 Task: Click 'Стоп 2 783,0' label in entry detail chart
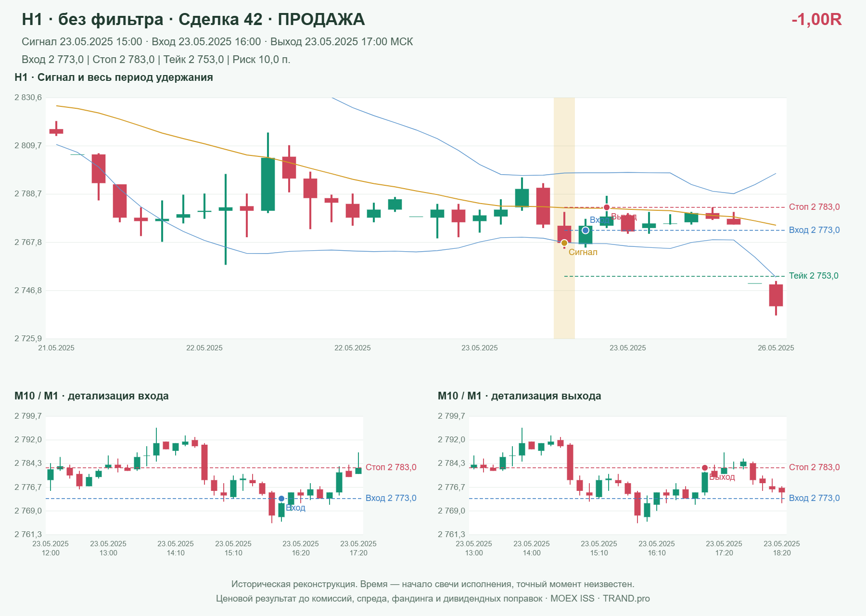[x=391, y=467]
